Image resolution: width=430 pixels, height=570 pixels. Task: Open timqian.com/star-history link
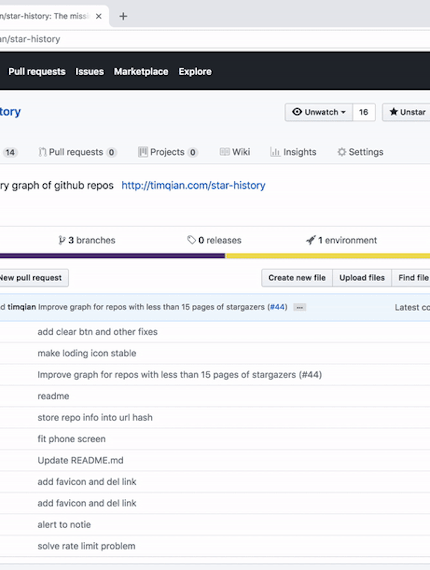pyautogui.click(x=193, y=185)
